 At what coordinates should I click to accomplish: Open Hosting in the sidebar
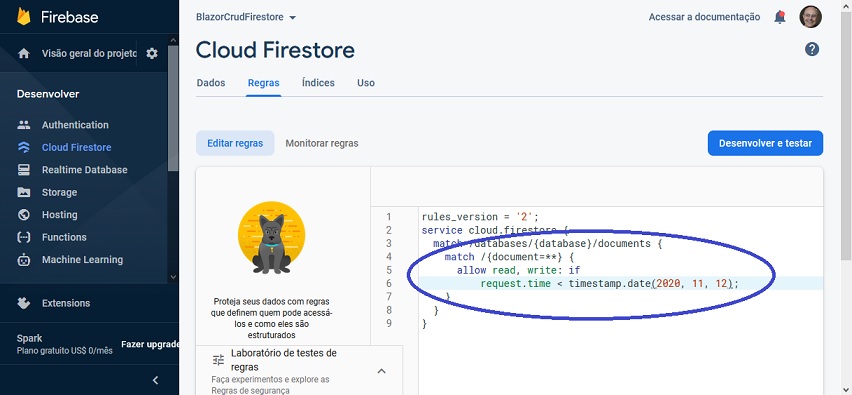point(59,215)
